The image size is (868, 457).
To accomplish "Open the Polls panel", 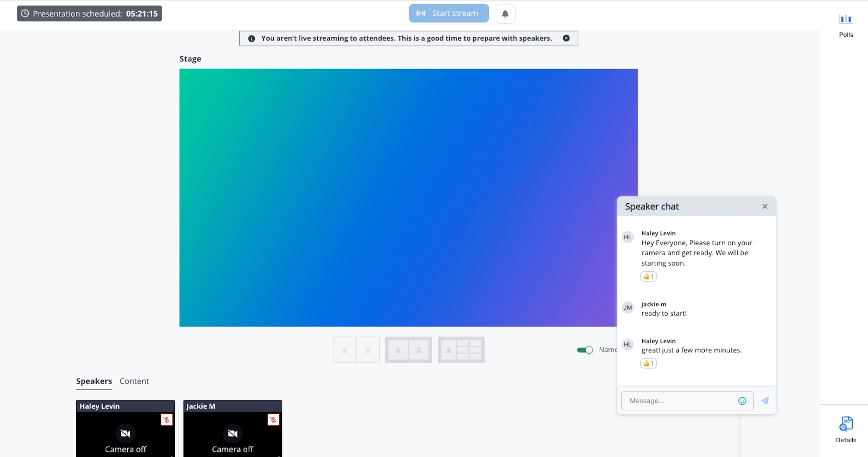I will click(846, 25).
